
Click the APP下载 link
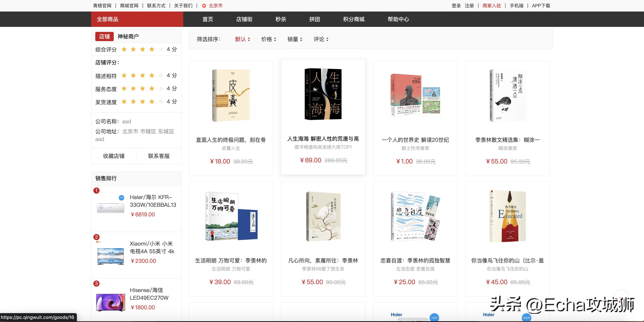point(541,6)
